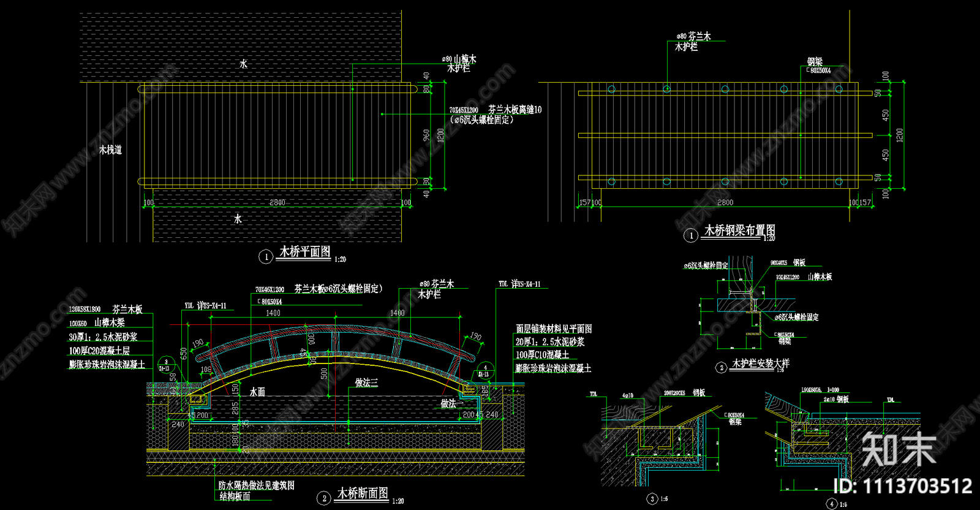
Task: Select the 木护栏安装大样 detail title
Action: tap(761, 363)
